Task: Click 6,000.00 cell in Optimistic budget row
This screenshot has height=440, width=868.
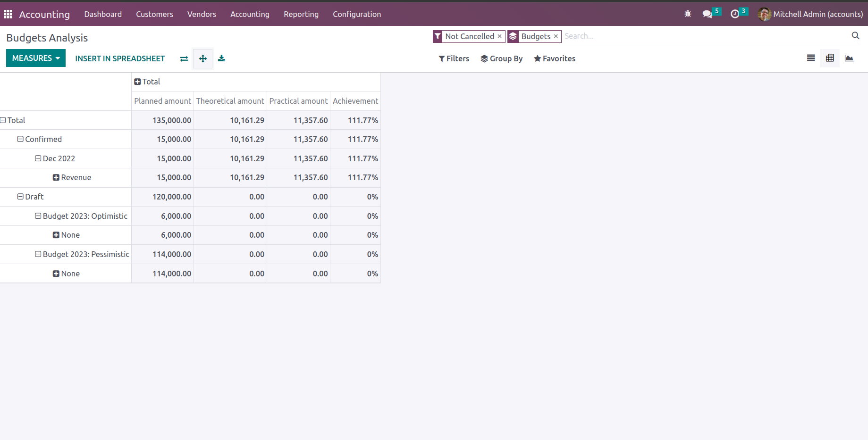Action: 163,216
